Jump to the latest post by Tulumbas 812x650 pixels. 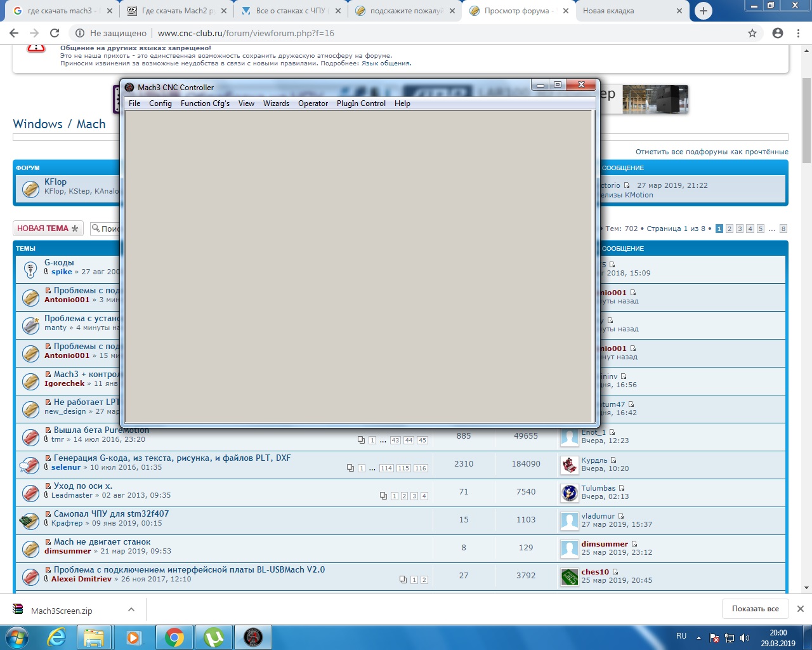coord(622,488)
